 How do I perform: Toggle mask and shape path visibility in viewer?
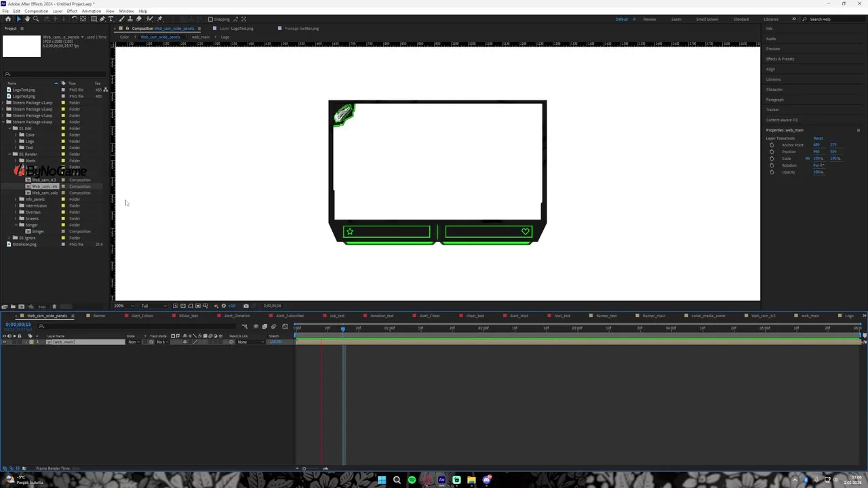(x=191, y=306)
